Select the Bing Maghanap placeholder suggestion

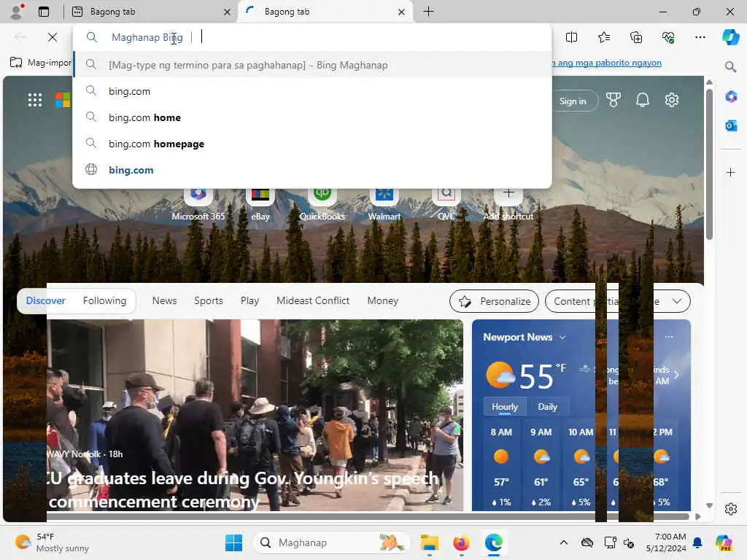312,65
